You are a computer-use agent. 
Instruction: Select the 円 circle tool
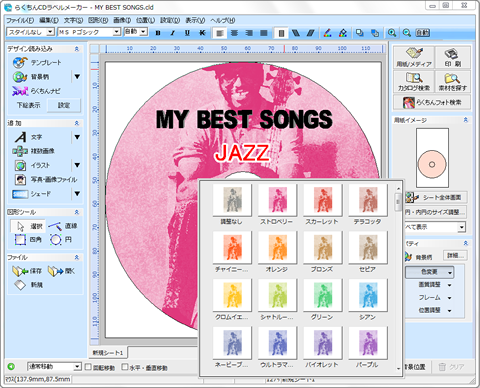[61, 239]
